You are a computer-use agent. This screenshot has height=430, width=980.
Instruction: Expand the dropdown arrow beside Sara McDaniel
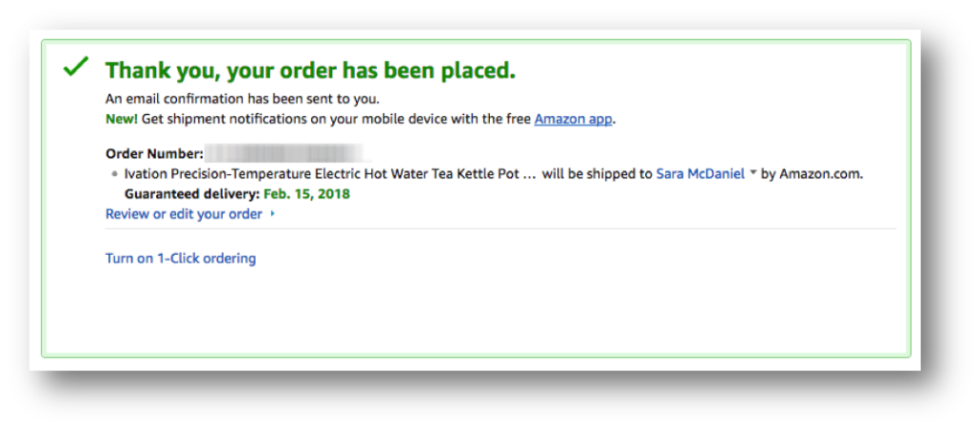(753, 173)
